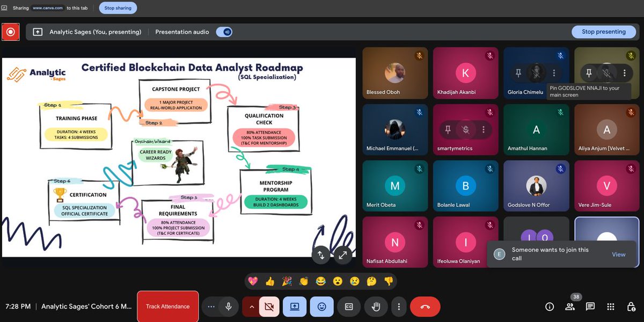
Task: Click View on the join request notification
Action: [618, 254]
